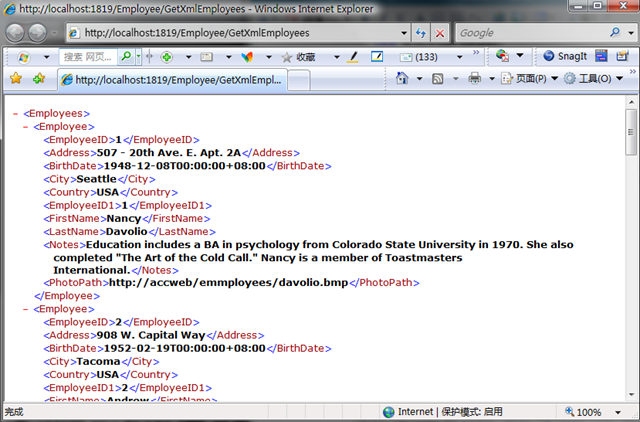The image size is (640, 422).
Task: Open the mail (133) dropdown arrow
Action: [460, 57]
